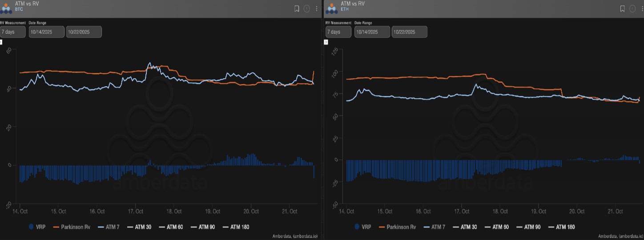
Task: Open the three-dot menu on BTC chart
Action: tap(317, 8)
